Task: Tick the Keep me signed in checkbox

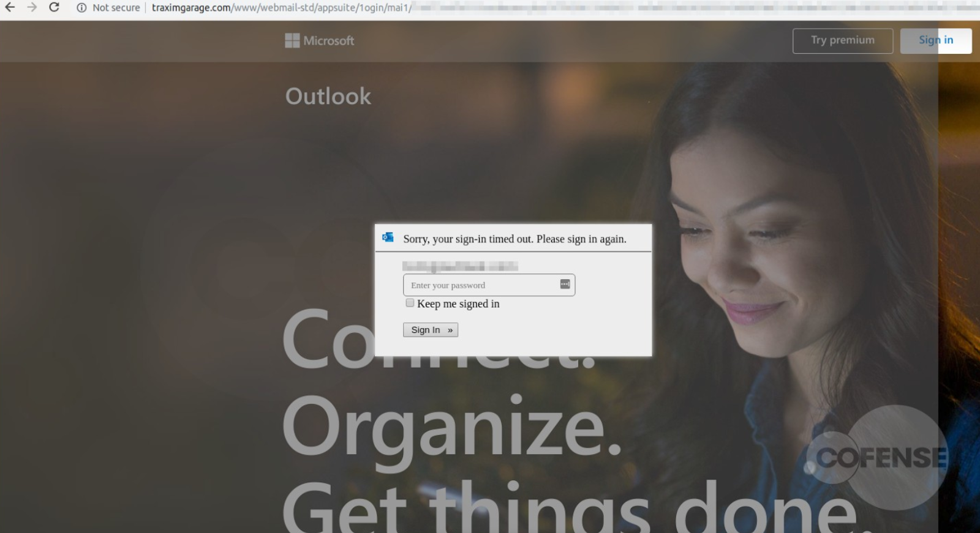Action: coord(410,303)
